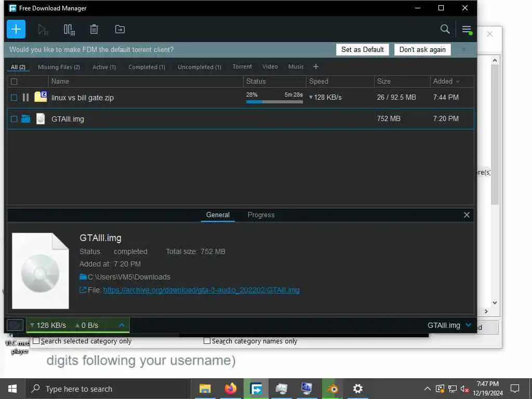The image size is (532, 399).
Task: Open the muted volume tray icon
Action: (x=464, y=389)
